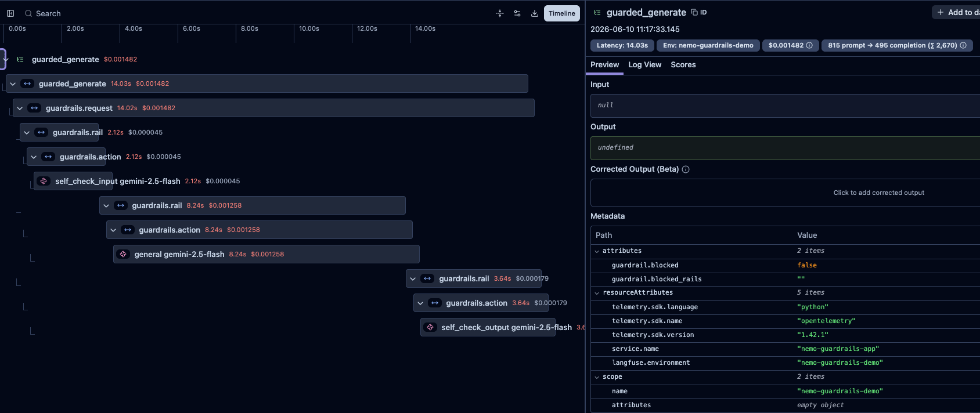This screenshot has height=413, width=980.
Task: Click the 815 prompt → 495 completion badge
Action: pyautogui.click(x=897, y=45)
